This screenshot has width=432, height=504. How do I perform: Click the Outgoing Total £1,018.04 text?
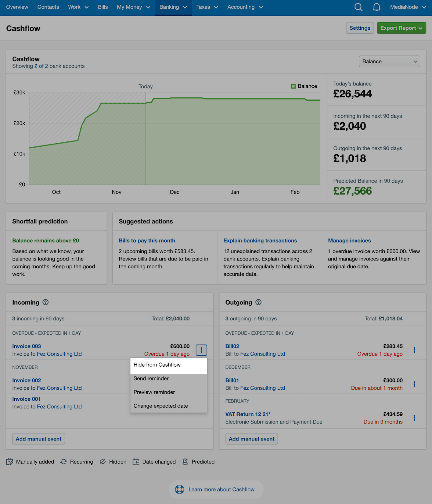coord(384,319)
